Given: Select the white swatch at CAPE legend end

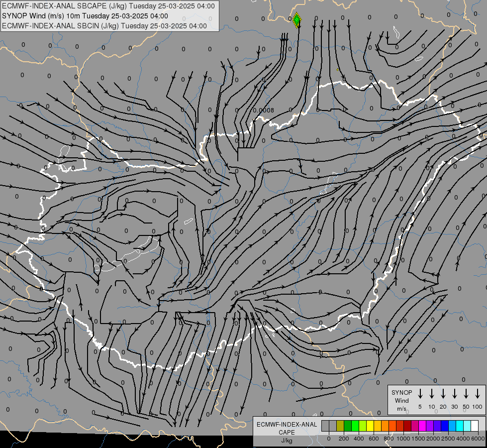Looking at the screenshot, I should pos(475,426).
